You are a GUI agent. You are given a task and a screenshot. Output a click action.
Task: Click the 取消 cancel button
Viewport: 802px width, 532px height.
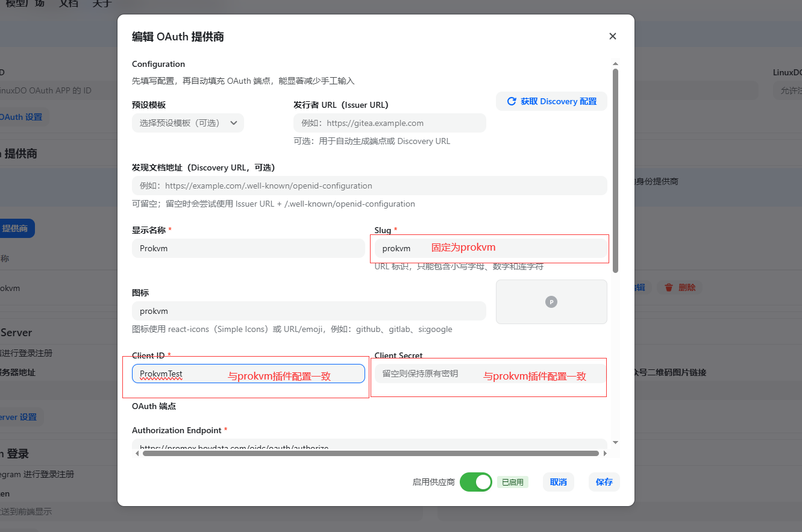pos(558,482)
